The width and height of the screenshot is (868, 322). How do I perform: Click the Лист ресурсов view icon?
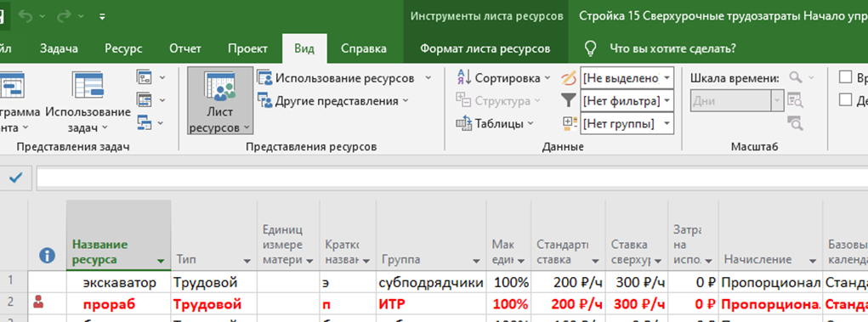pyautogui.click(x=220, y=86)
